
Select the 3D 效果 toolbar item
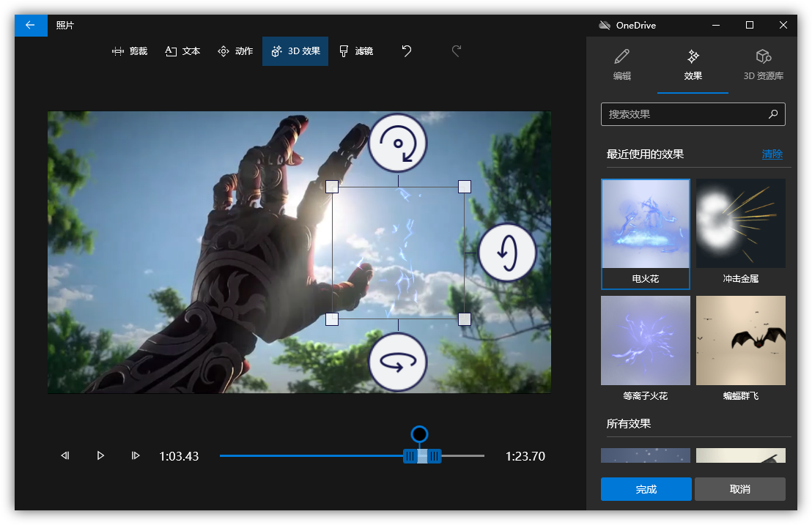coord(295,51)
